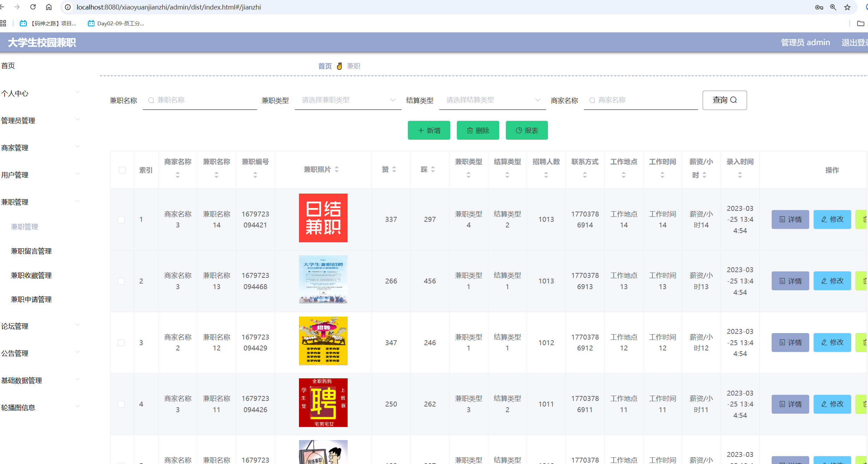Open the browser apps grid icon
This screenshot has height=464, width=868.
[3, 23]
